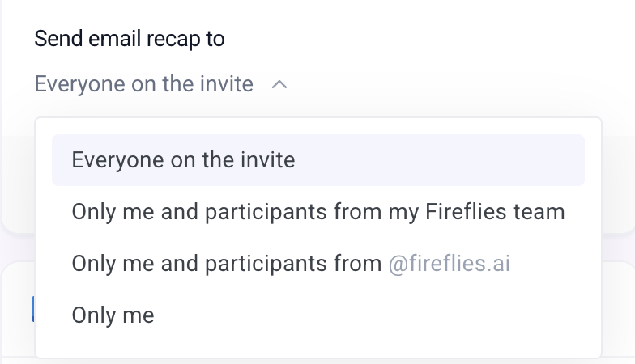Pick the 'Only me' option
The height and width of the screenshot is (364, 635).
(x=113, y=315)
